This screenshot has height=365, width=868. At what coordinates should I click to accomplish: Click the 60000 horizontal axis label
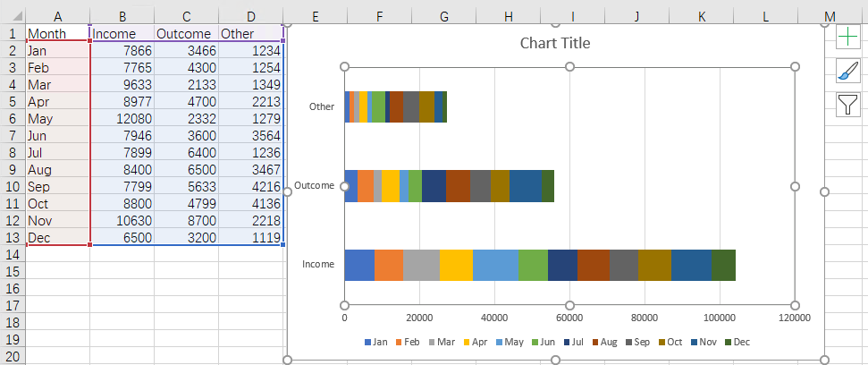coord(569,318)
